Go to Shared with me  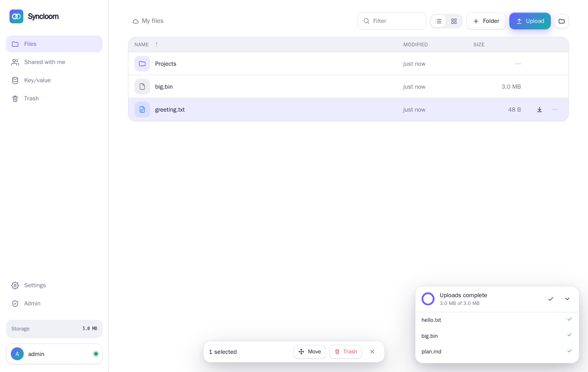[54, 62]
